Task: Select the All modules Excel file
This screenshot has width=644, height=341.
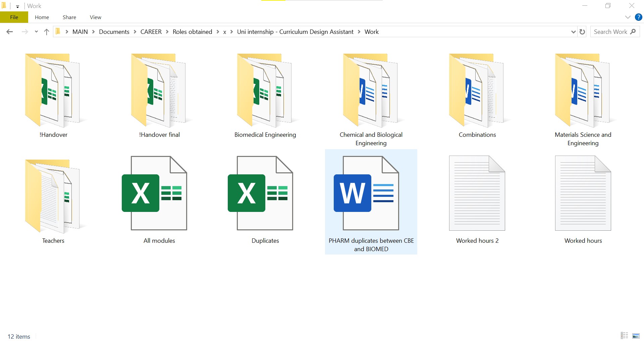Action: pyautogui.click(x=155, y=193)
